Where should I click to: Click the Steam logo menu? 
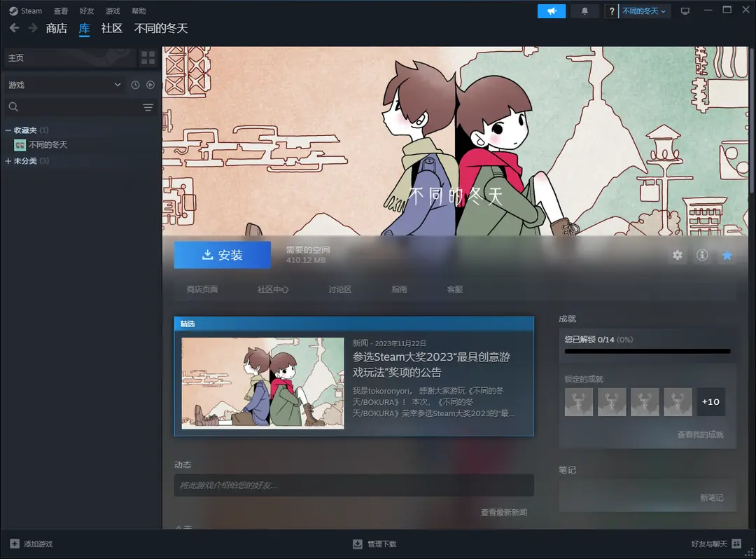(x=26, y=11)
